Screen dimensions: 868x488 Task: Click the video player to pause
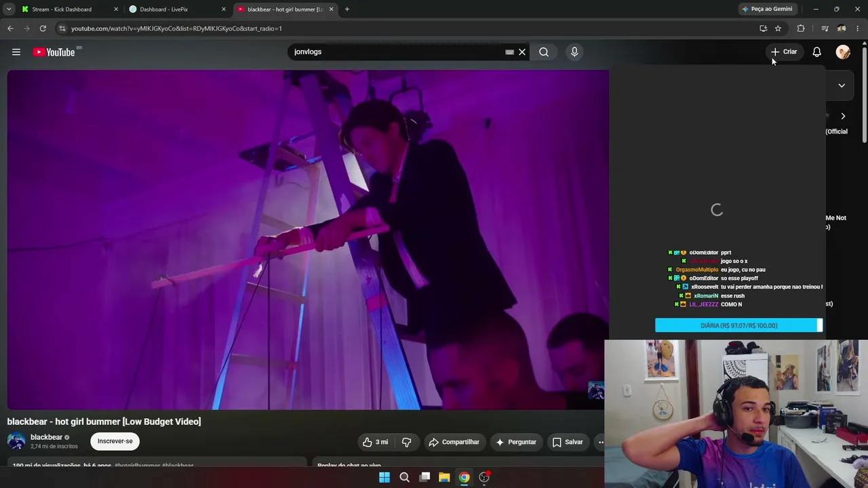(308, 239)
